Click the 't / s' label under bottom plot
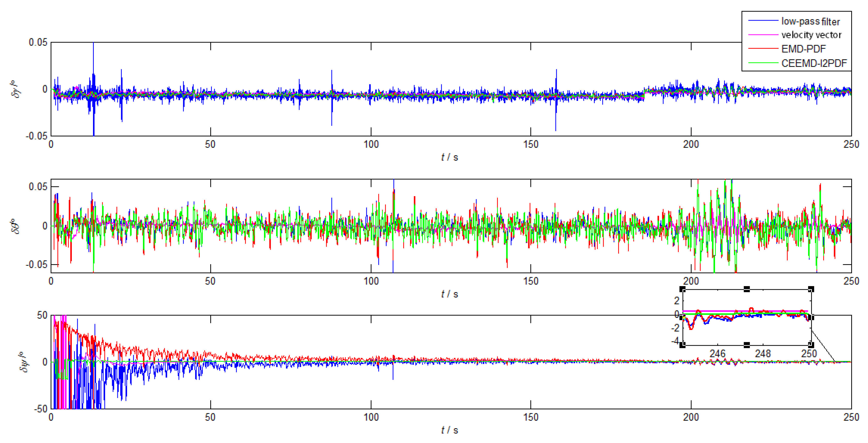 (x=450, y=430)
